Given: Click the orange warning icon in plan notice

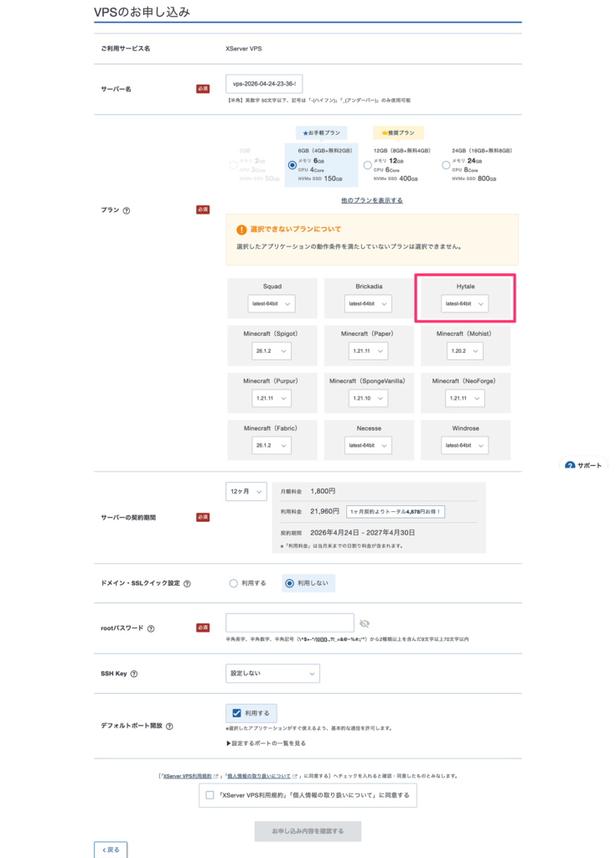Looking at the screenshot, I should click(241, 229).
